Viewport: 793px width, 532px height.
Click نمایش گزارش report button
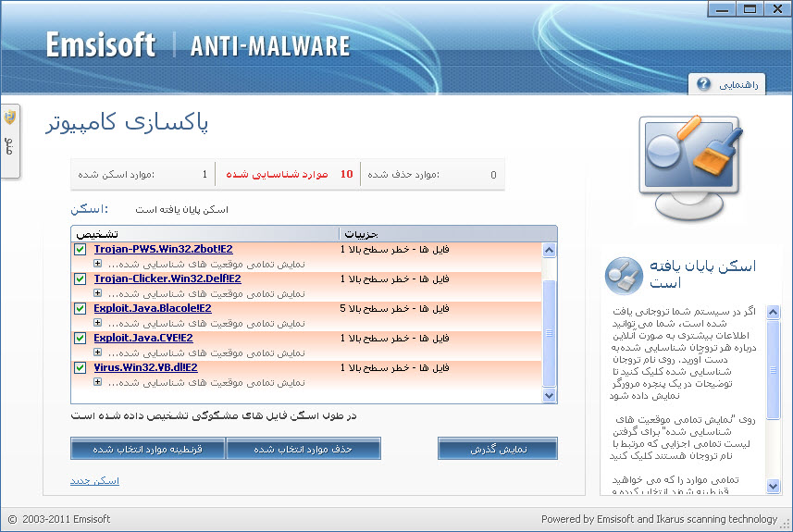click(498, 449)
